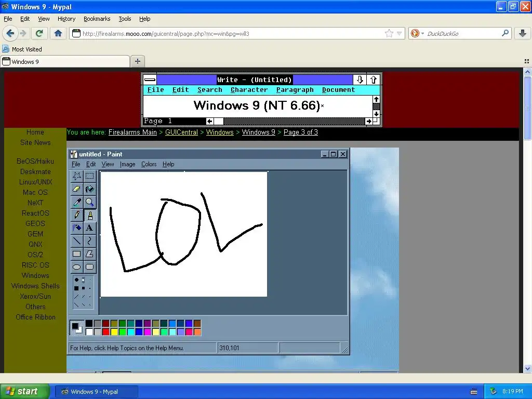Open the Colors menu in Paint
The width and height of the screenshot is (532, 399).
[x=149, y=164]
